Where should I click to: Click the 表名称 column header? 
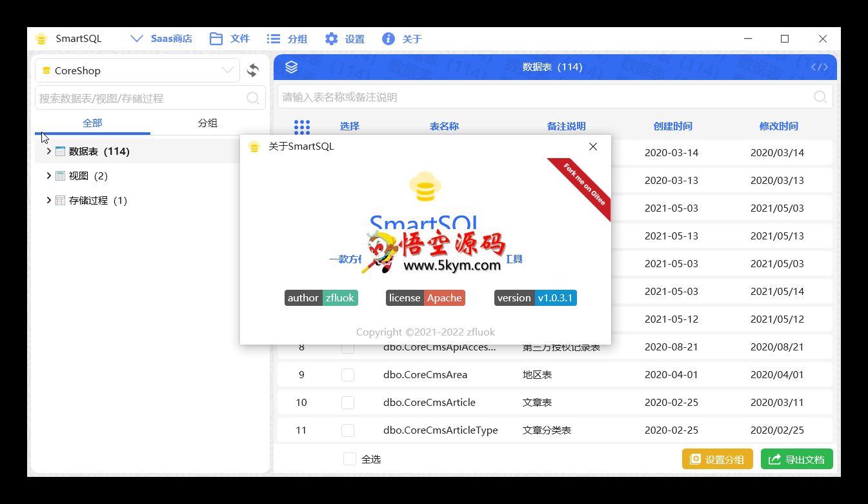[x=444, y=126]
